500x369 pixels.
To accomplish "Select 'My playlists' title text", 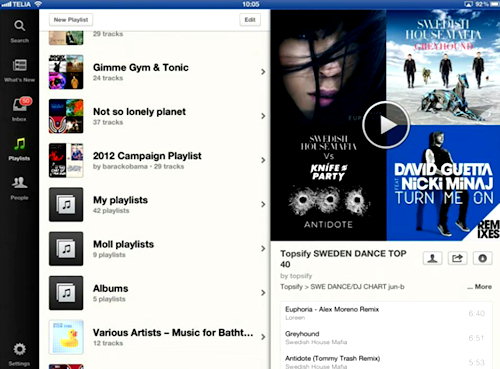I will (x=120, y=200).
